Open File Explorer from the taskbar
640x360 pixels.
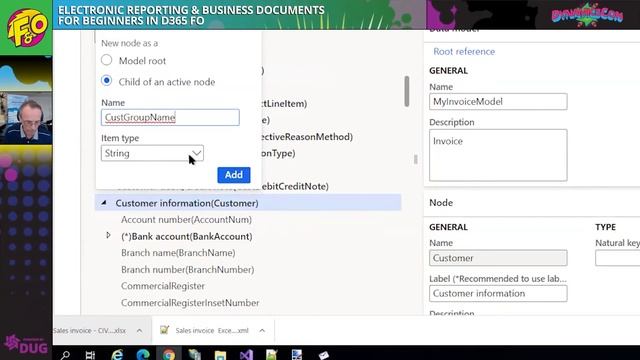[220, 355]
